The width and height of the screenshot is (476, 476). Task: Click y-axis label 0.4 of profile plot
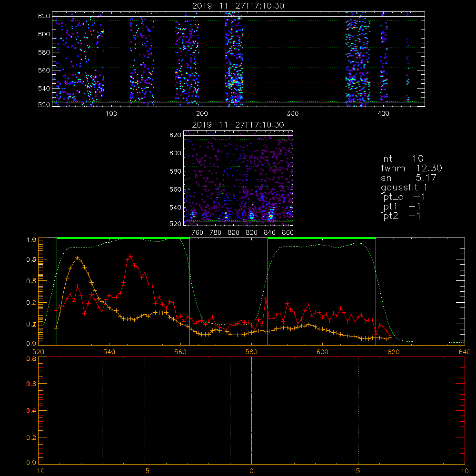31,303
